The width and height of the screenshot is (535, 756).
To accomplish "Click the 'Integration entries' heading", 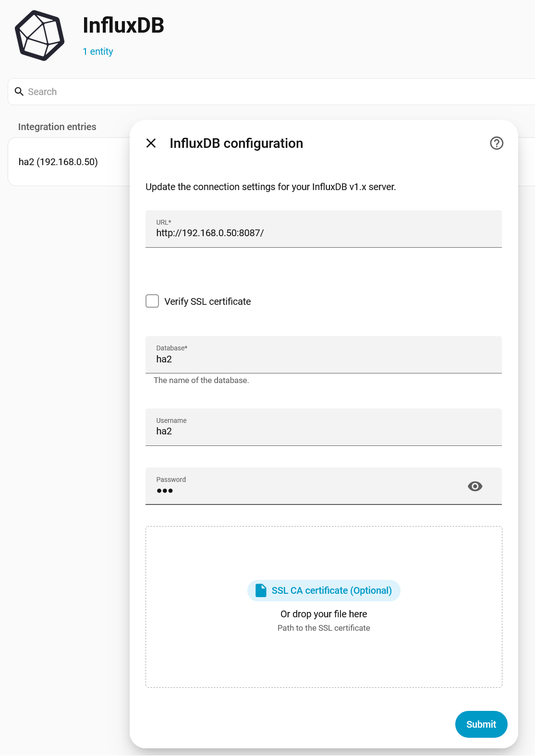I will [57, 127].
